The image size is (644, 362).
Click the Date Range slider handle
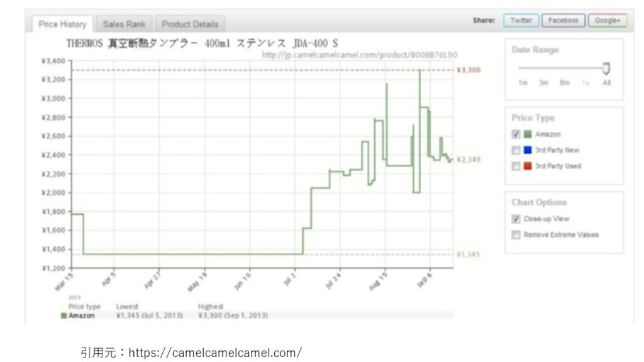[x=606, y=68]
